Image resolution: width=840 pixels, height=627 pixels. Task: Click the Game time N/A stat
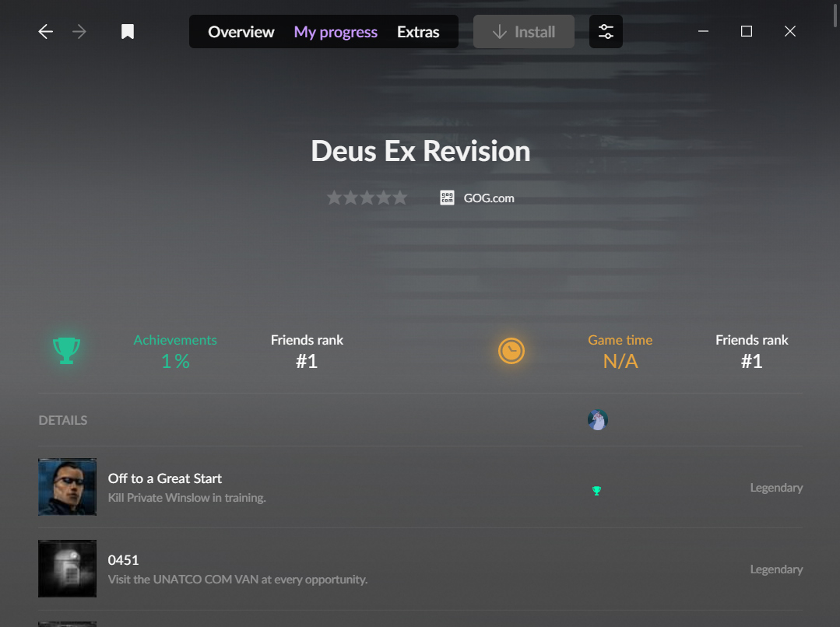click(x=620, y=352)
